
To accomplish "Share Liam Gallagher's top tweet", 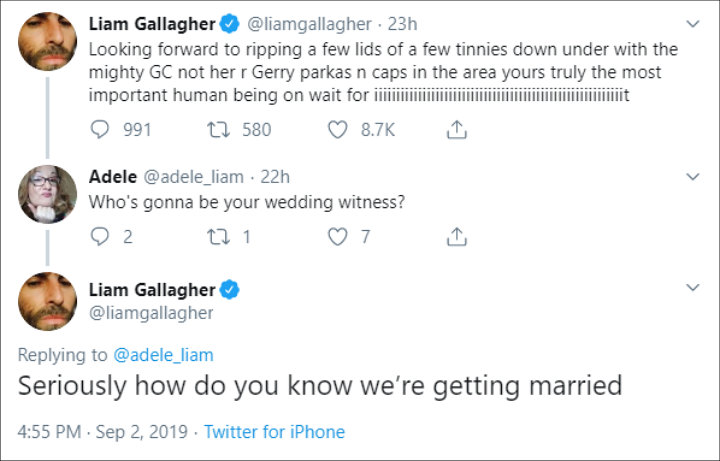I will tap(456, 129).
